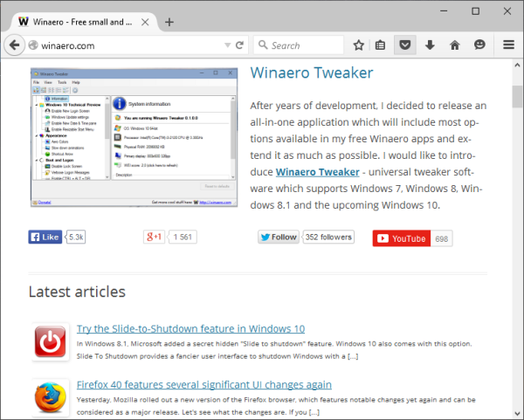The image size is (524, 420).
Task: Click the 698 YouTube subscriber count
Action: pos(441,238)
